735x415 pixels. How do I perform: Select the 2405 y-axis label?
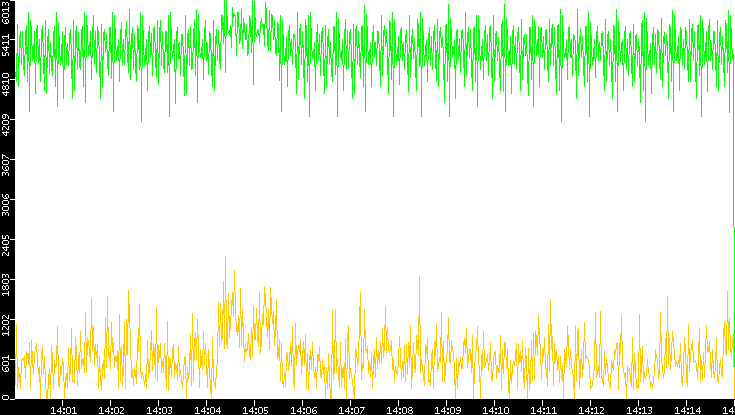tap(7, 245)
